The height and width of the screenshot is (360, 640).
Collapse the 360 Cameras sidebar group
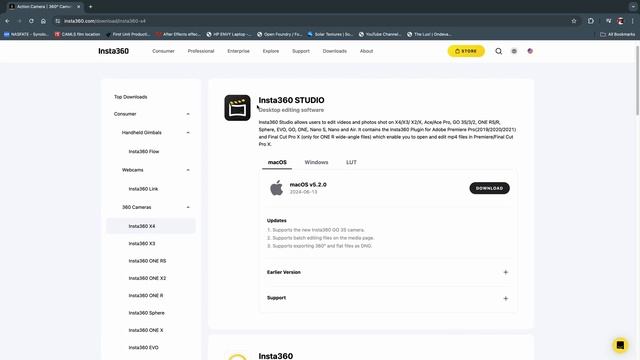tap(188, 207)
